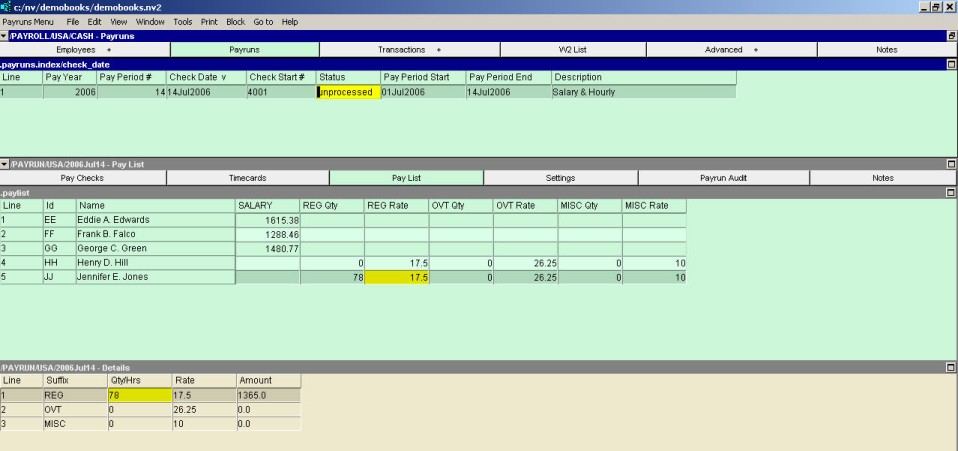Image resolution: width=958 pixels, height=451 pixels.
Task: Open the Timecards tab
Action: click(247, 178)
